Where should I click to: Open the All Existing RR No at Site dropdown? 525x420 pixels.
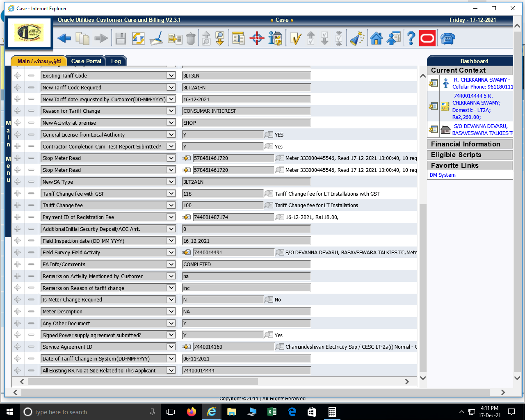[171, 370]
